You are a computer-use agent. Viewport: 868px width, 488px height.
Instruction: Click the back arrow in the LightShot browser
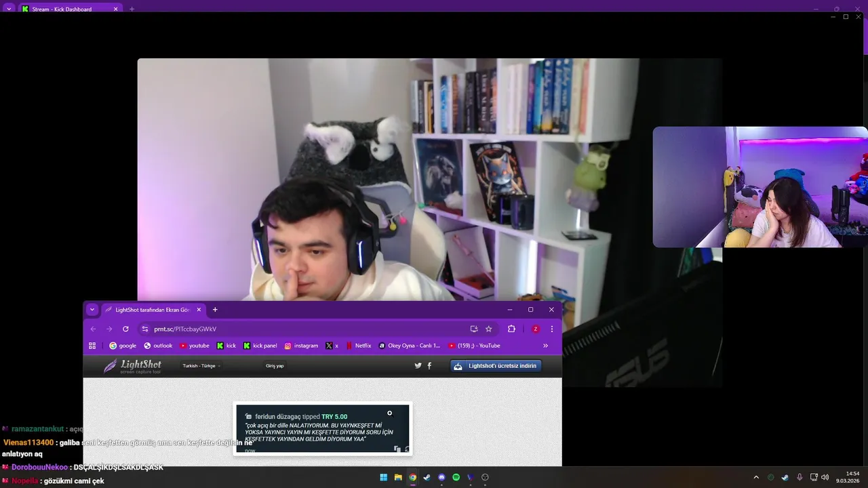tap(94, 329)
